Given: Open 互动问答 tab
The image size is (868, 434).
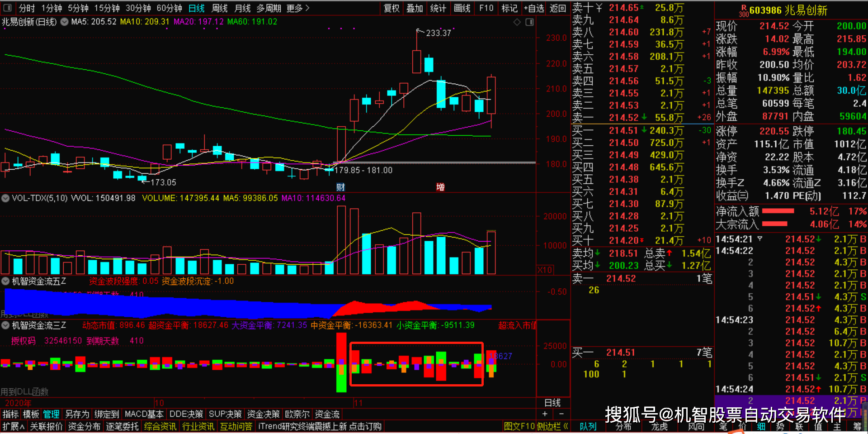Looking at the screenshot, I should tap(236, 426).
